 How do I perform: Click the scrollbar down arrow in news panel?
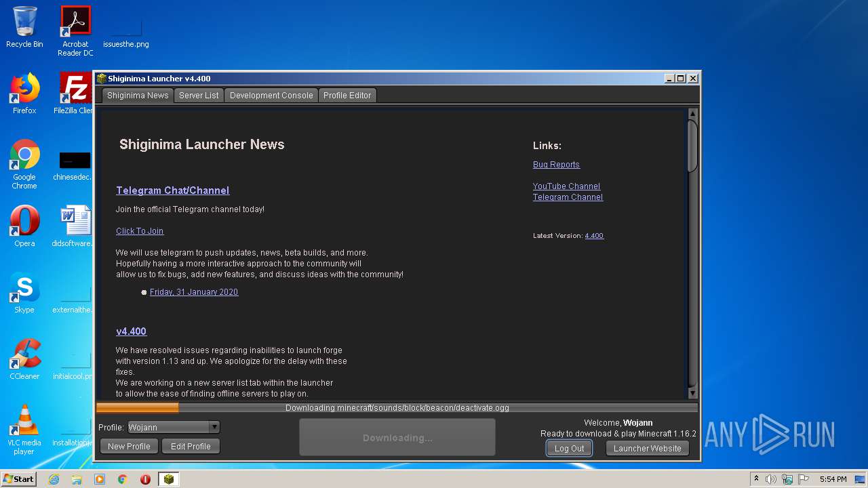[x=692, y=393]
